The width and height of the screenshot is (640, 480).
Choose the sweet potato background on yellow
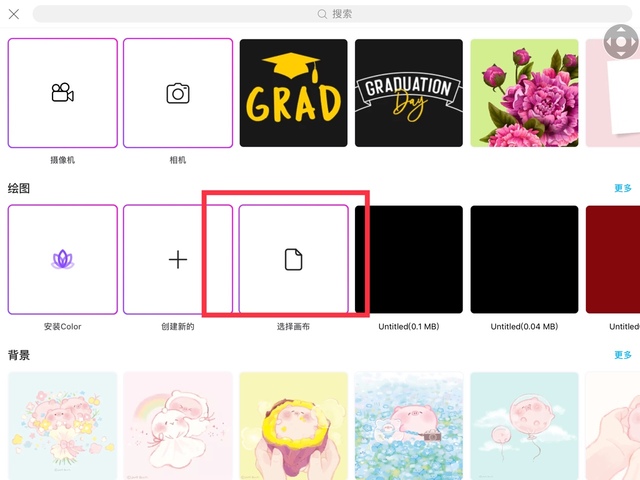tap(293, 426)
